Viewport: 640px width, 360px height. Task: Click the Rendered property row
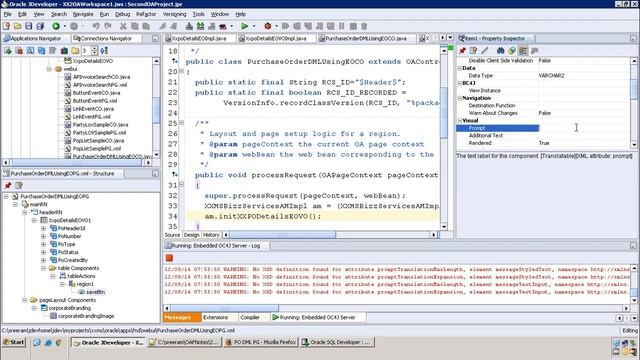543,143
